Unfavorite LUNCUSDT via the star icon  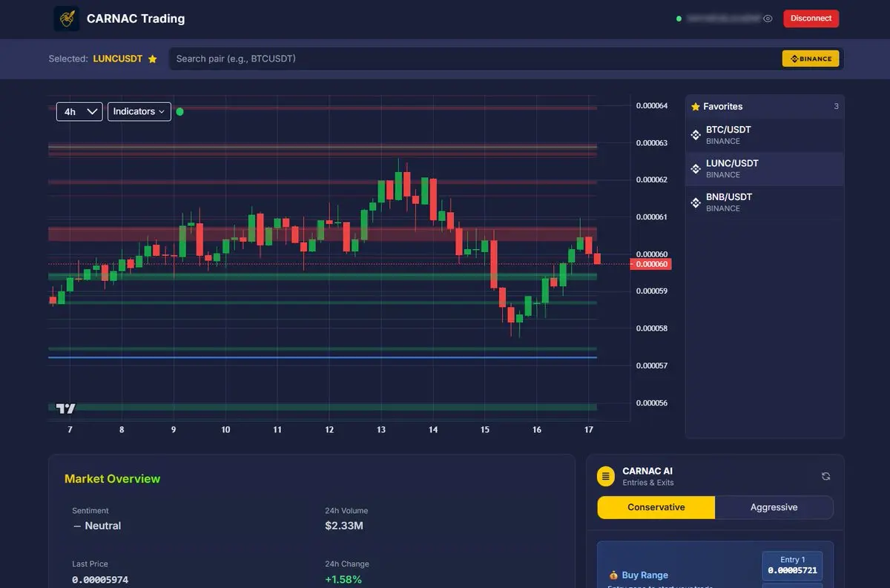click(152, 59)
